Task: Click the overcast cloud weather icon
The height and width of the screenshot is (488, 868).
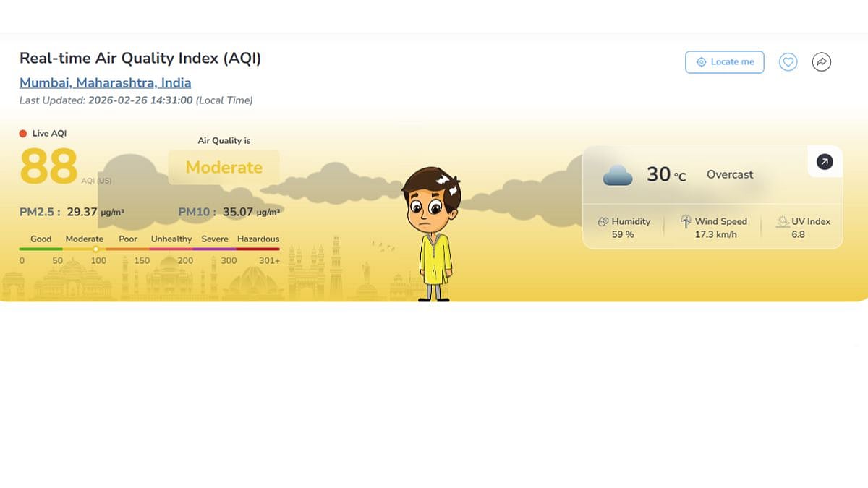Action: pos(618,175)
